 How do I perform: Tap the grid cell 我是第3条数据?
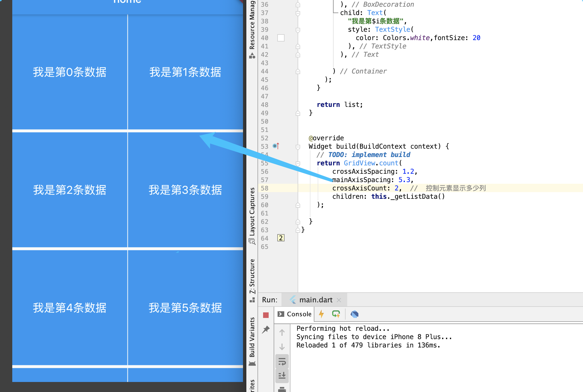coord(185,190)
